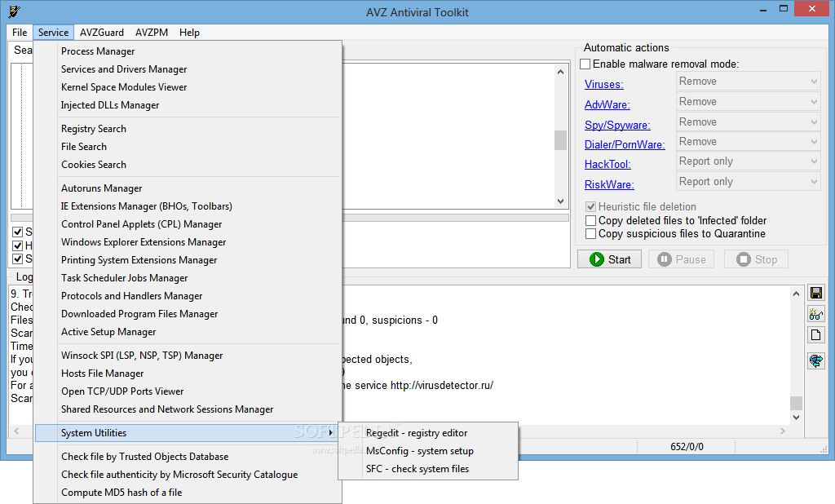Open the HackTool action dropdown
Screen dimensions: 835x504
pos(749,161)
